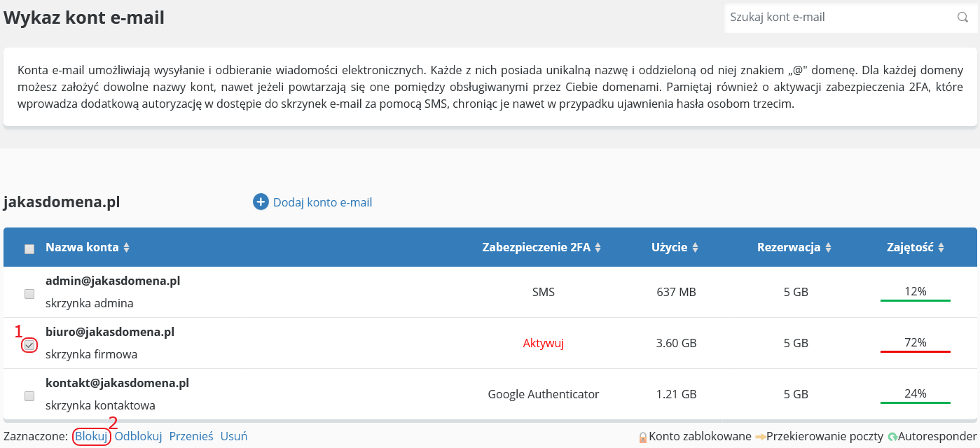This screenshot has width=980, height=448.
Task: Open kontakt@jakasdomena.pl account name
Action: tap(118, 383)
